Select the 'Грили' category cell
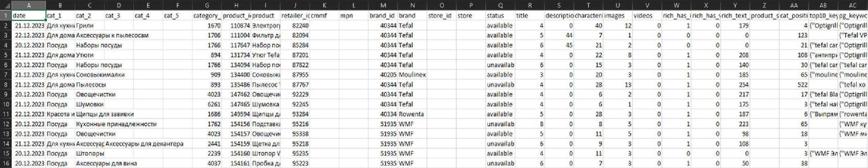This screenshot has height=168, width=868. coord(90,25)
